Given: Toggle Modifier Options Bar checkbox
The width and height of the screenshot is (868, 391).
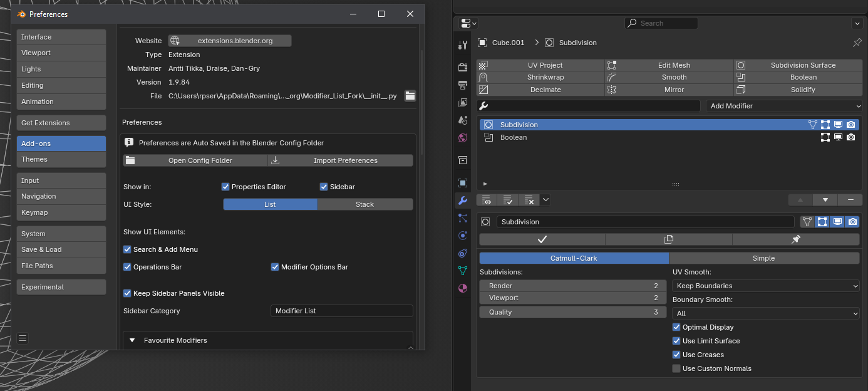Looking at the screenshot, I should coord(275,267).
